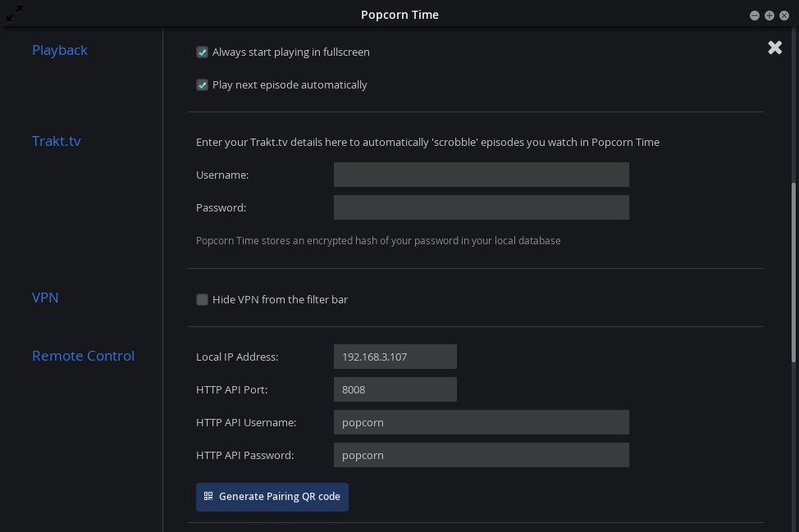Click the HTTP API Password: label
Viewport: 799px width, 532px height.
point(245,455)
